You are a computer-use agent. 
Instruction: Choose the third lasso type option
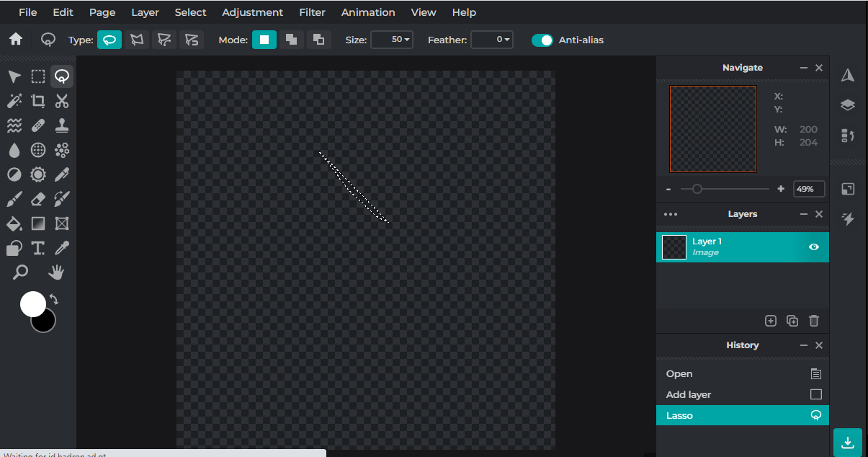click(x=164, y=40)
